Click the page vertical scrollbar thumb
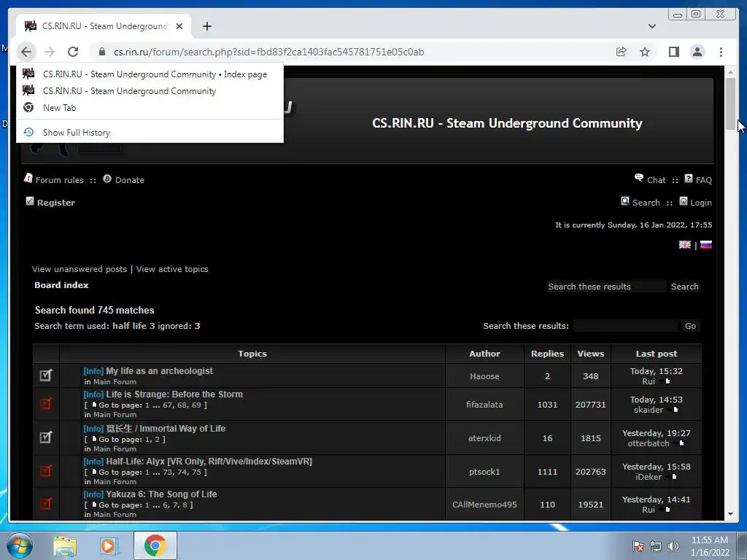The width and height of the screenshot is (747, 560). coord(730,103)
